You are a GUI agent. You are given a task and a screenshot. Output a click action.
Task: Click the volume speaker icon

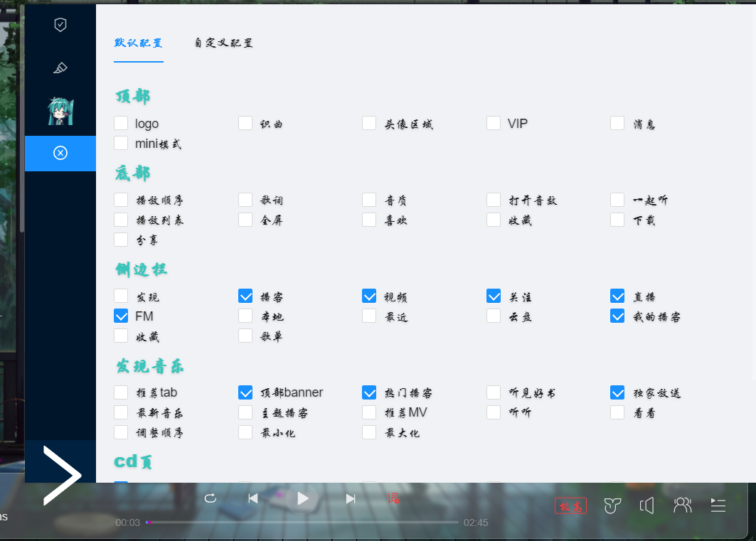tap(646, 505)
